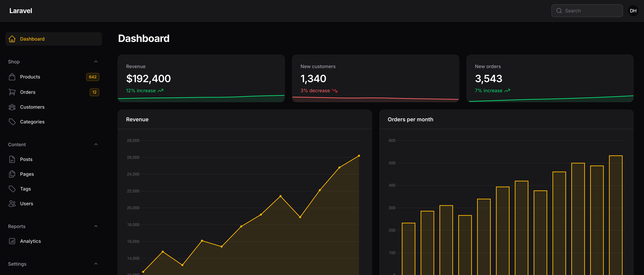Click the downward trend icon beside 3% decrease
Image resolution: width=644 pixels, height=275 pixels.
click(335, 91)
